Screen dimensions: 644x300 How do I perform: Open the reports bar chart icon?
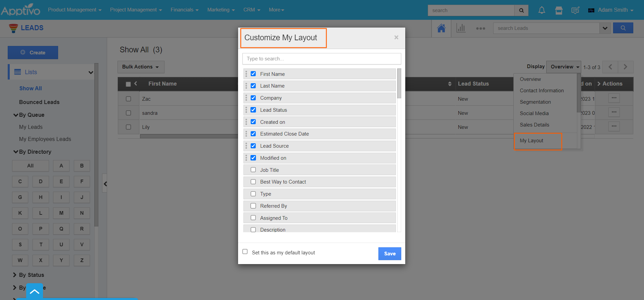click(x=461, y=28)
